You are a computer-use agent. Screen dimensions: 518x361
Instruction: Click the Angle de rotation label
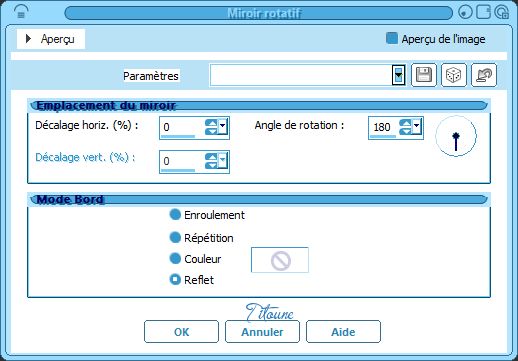(299, 125)
